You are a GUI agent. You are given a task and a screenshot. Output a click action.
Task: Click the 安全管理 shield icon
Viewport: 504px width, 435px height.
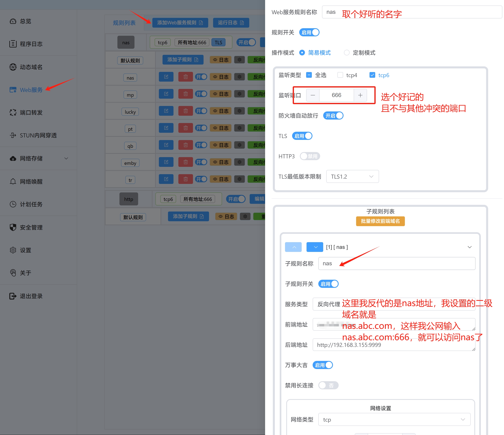click(13, 227)
